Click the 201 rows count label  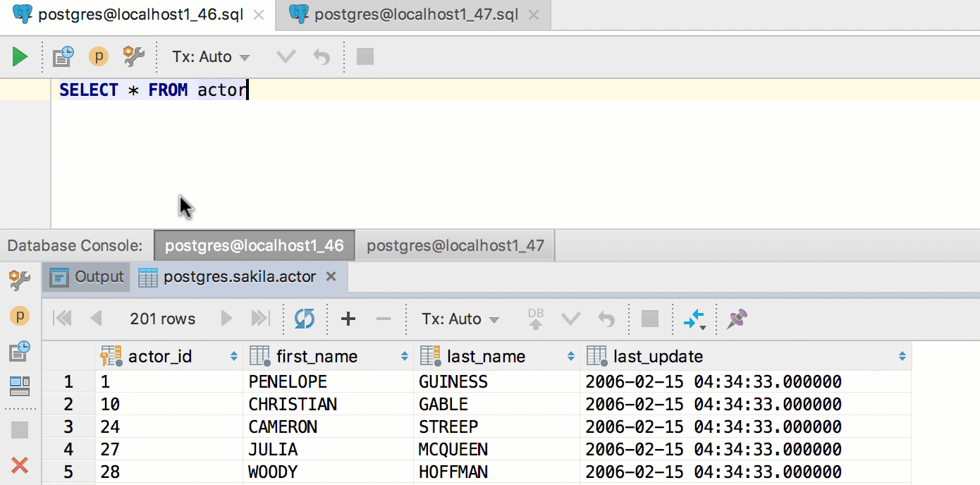click(163, 319)
